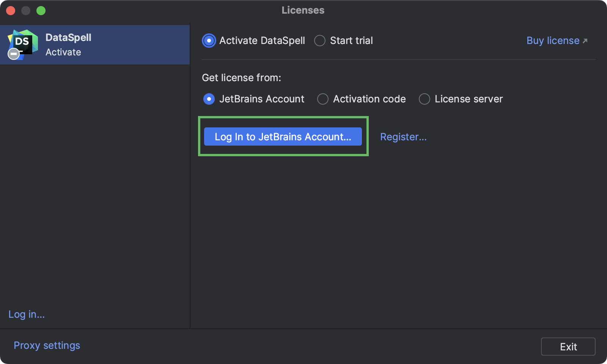The height and width of the screenshot is (364, 607).
Task: Click the Log in link in sidebar
Action: [x=26, y=314]
